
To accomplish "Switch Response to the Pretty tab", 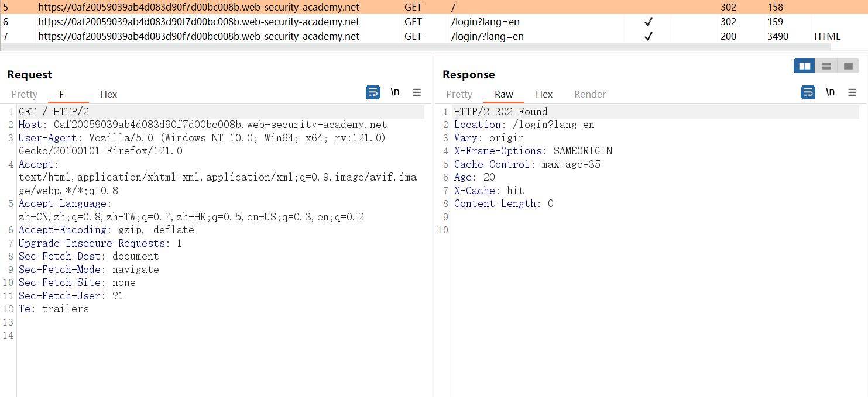I will pos(459,94).
